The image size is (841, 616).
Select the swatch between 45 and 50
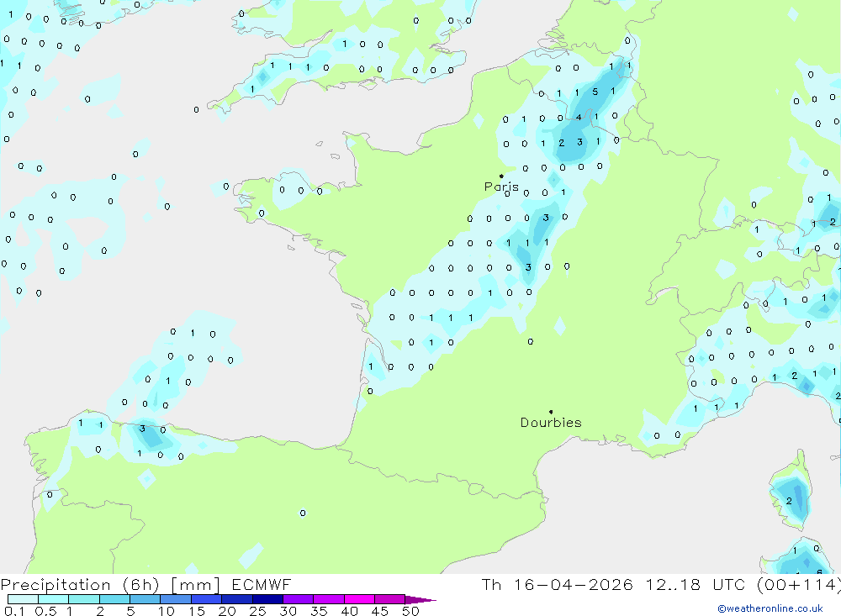pyautogui.click(x=390, y=599)
